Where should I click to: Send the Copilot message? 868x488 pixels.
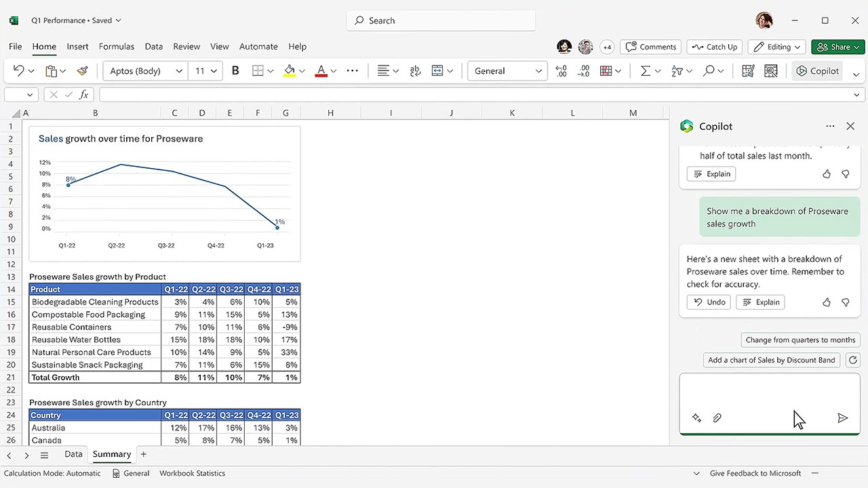tap(842, 418)
